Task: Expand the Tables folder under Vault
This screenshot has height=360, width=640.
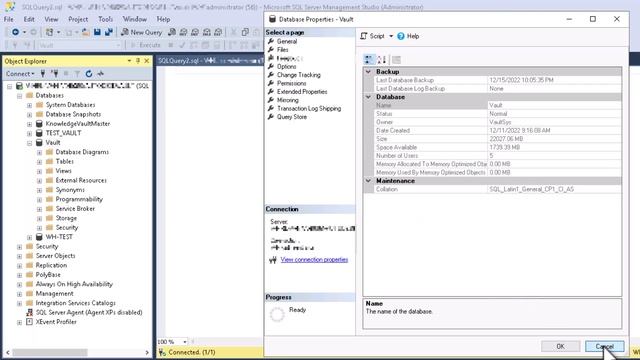Action: tap(39, 162)
